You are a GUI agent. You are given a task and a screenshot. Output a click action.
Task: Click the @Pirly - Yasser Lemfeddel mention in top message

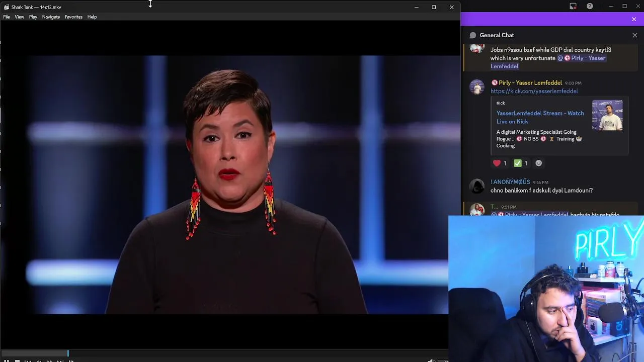pyautogui.click(x=548, y=62)
